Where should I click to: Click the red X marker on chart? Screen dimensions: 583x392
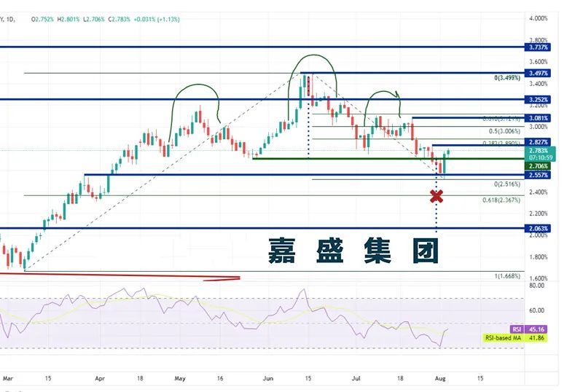(437, 197)
